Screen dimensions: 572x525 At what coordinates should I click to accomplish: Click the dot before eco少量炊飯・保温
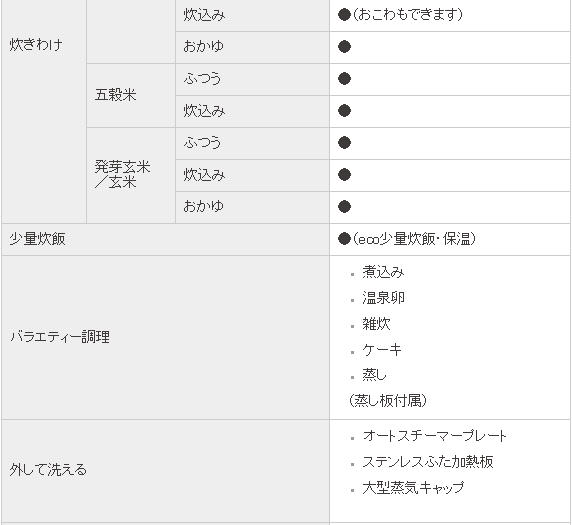[344, 239]
